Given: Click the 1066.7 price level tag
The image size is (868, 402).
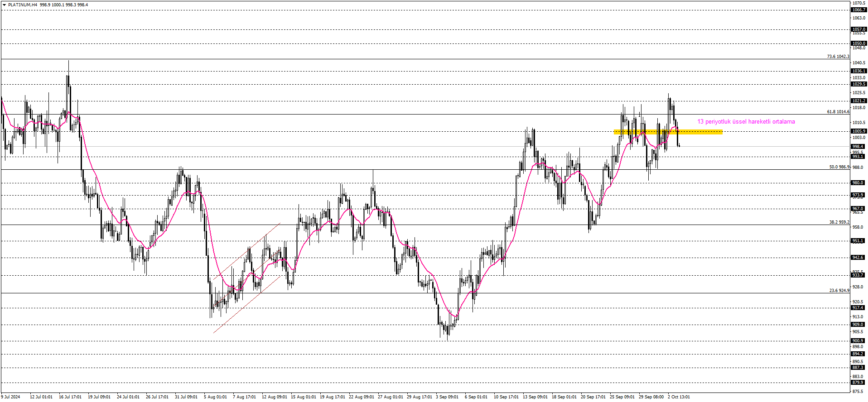Looking at the screenshot, I should tap(858, 10).
